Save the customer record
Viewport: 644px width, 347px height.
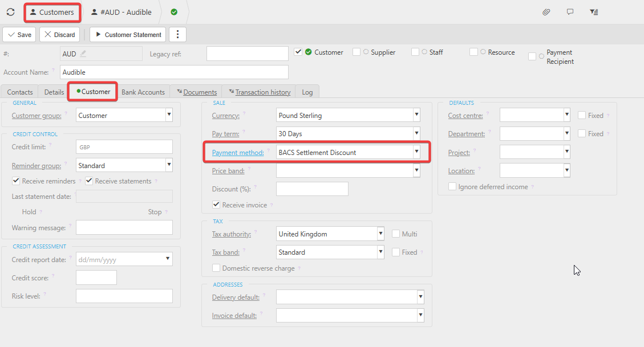point(19,34)
